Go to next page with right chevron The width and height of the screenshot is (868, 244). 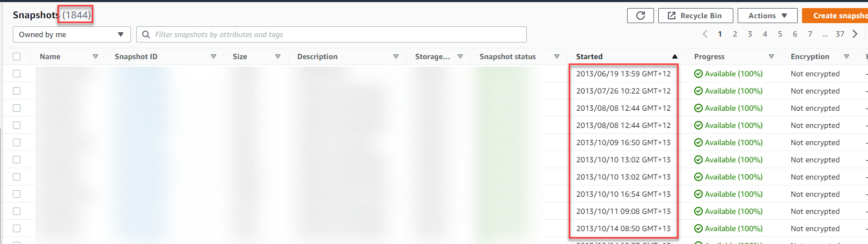[855, 34]
